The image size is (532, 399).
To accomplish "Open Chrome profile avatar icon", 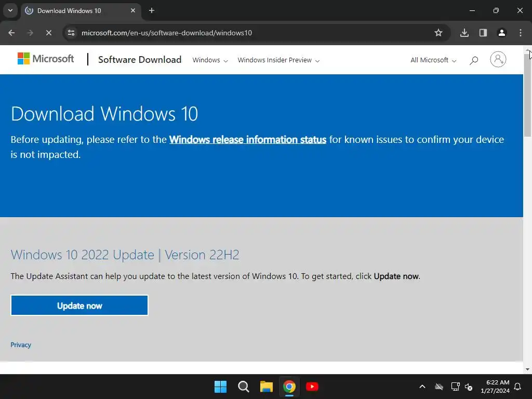I will click(502, 33).
